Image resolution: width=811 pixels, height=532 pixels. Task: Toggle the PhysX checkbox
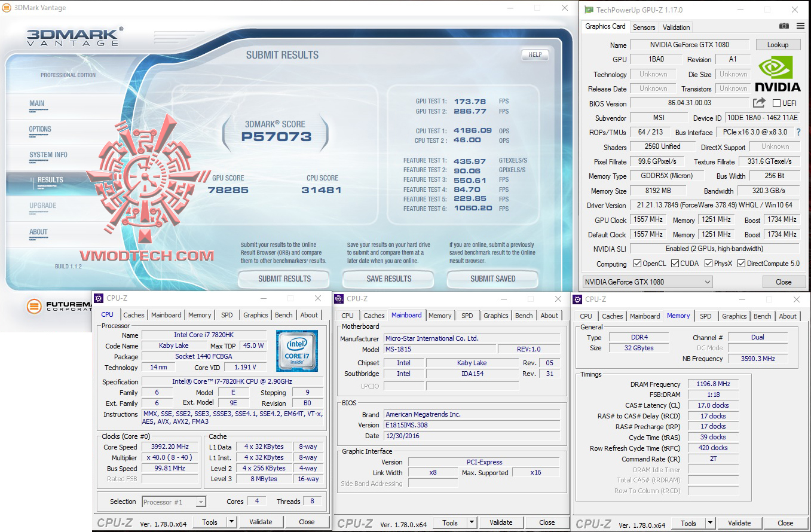(x=709, y=264)
